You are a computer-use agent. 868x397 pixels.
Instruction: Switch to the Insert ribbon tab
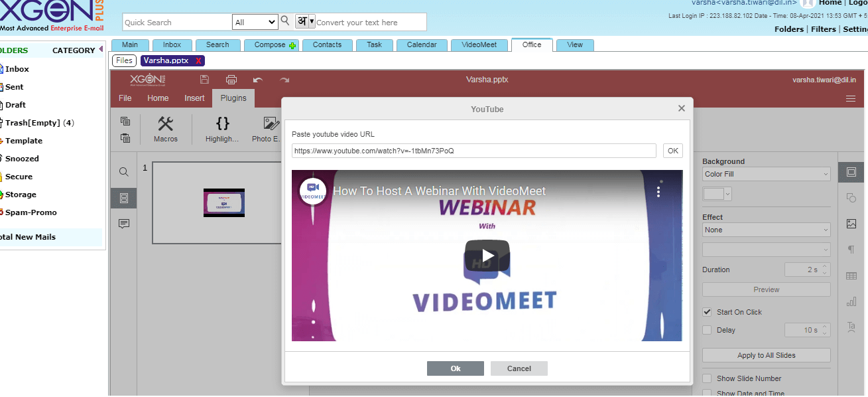click(194, 98)
